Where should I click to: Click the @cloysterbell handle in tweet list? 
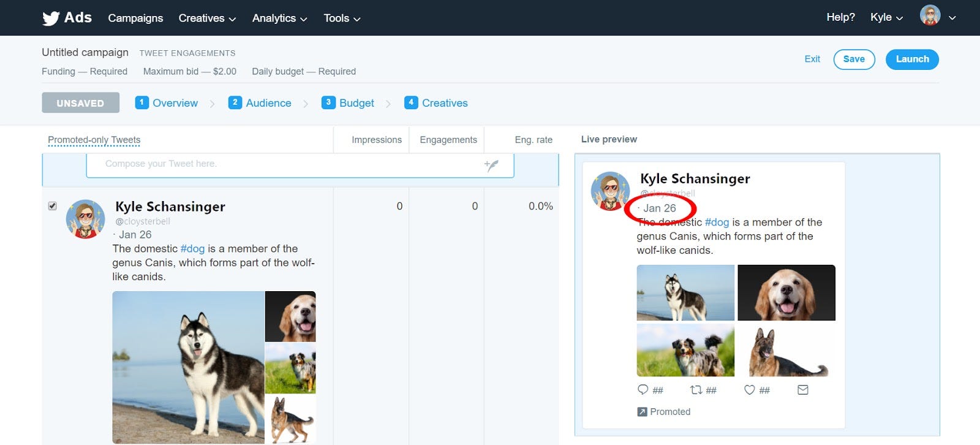tap(143, 221)
